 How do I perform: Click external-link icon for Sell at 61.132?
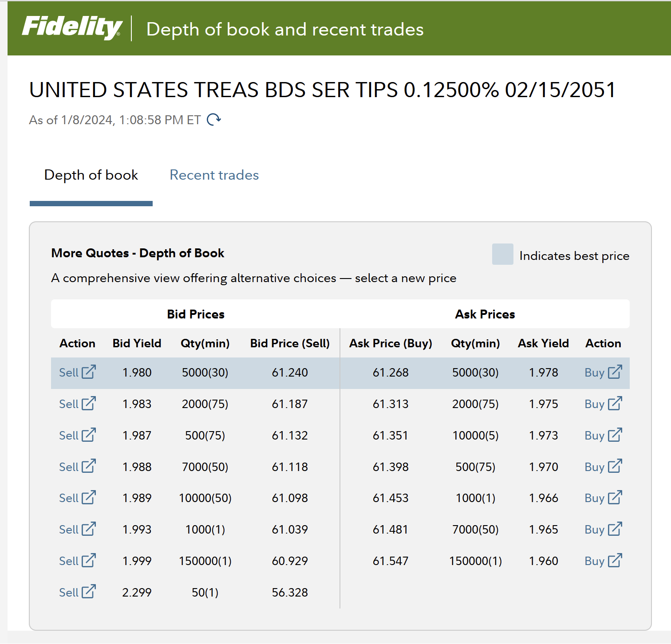pos(88,435)
